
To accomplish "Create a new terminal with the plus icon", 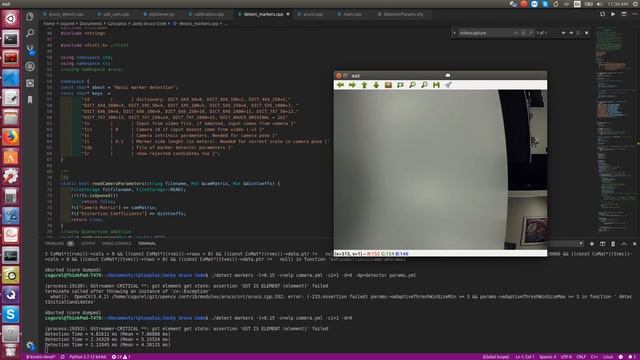I will [592, 244].
